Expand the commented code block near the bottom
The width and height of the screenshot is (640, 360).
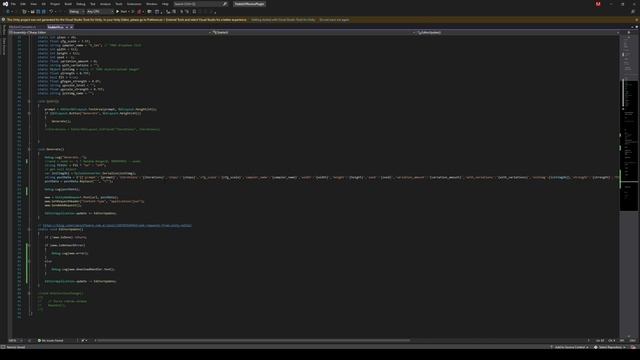click(x=29, y=293)
